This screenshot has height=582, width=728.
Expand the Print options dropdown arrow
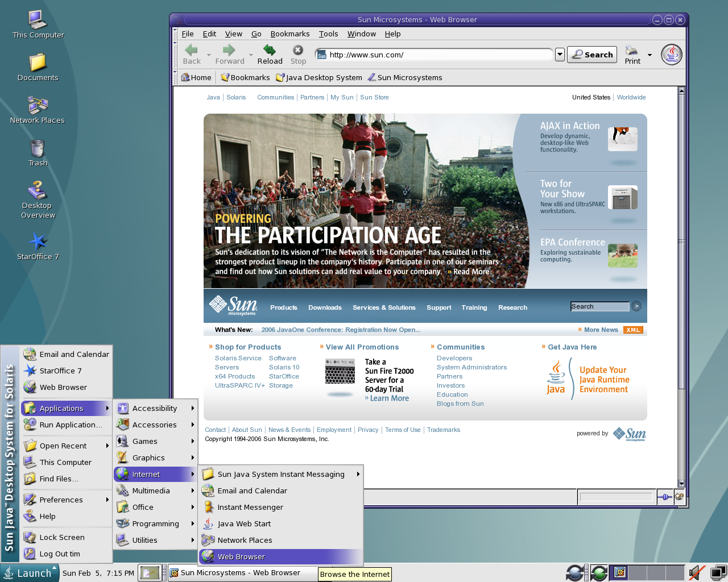tap(650, 55)
